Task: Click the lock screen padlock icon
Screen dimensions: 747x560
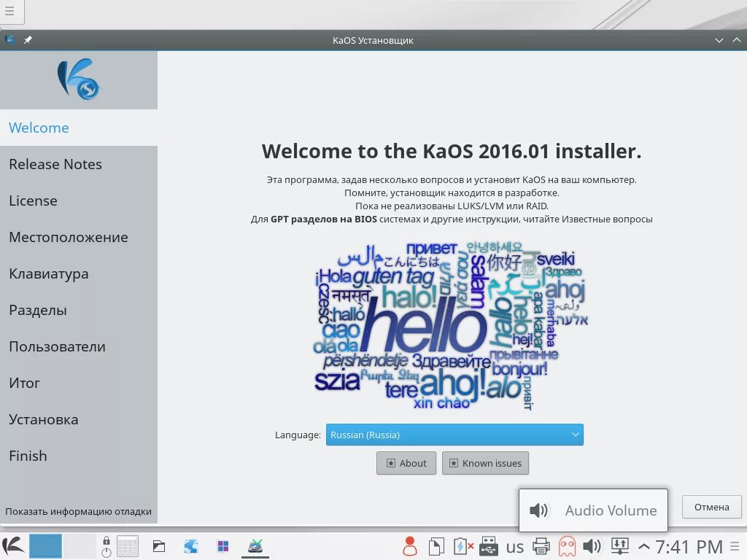Action: tap(107, 540)
